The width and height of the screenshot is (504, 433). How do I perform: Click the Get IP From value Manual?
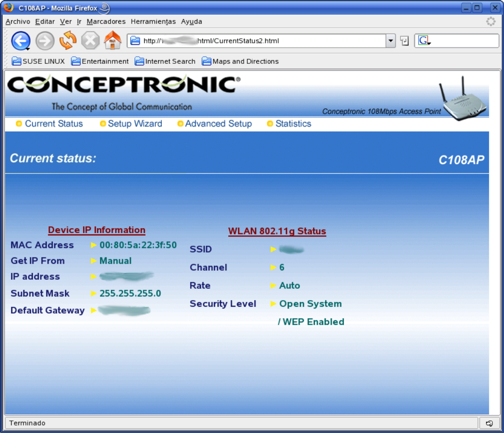(116, 261)
